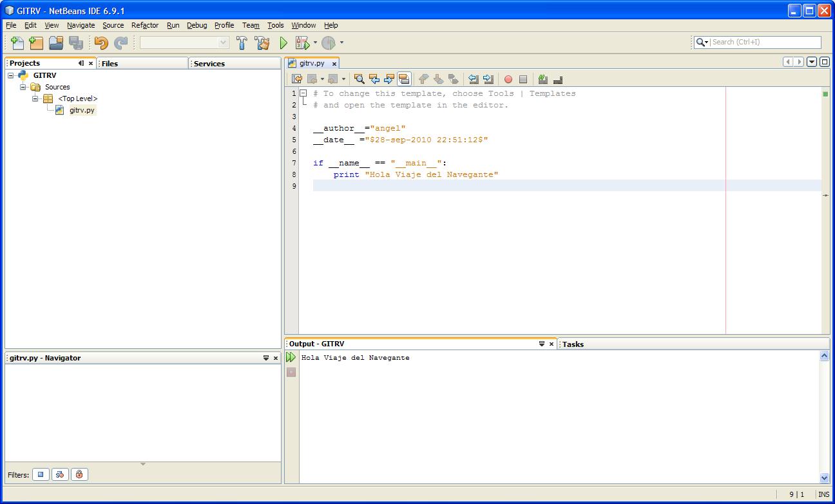835x504 pixels.
Task: Minimize the Projects panel
Action: [x=81, y=63]
